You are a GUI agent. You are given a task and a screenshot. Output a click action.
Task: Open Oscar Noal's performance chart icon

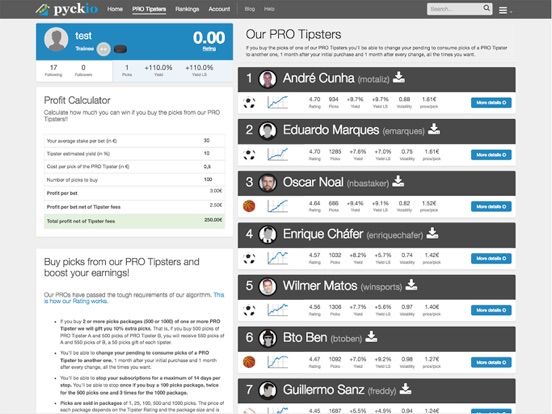coord(277,206)
